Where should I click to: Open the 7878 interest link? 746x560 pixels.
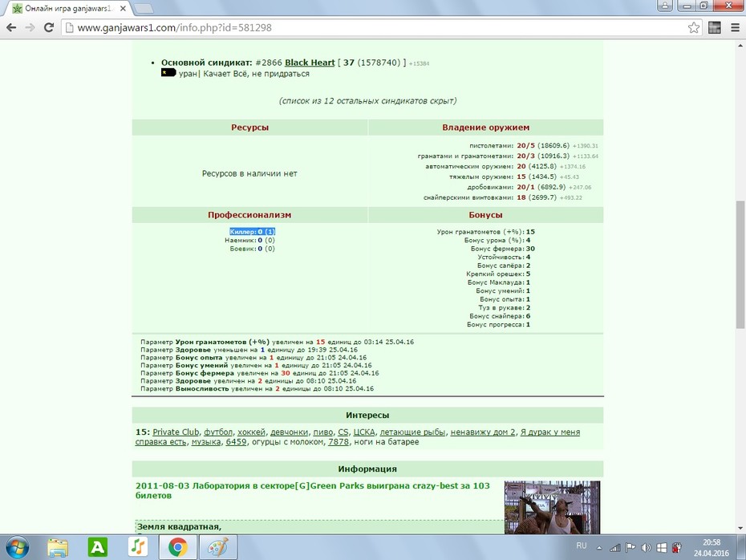(x=339, y=442)
